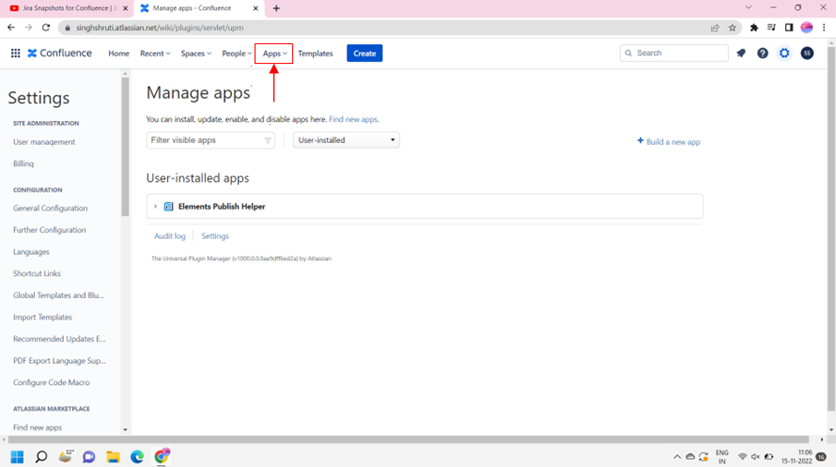Open the app switcher grid icon
Viewport: 836px width, 467px height.
[15, 53]
